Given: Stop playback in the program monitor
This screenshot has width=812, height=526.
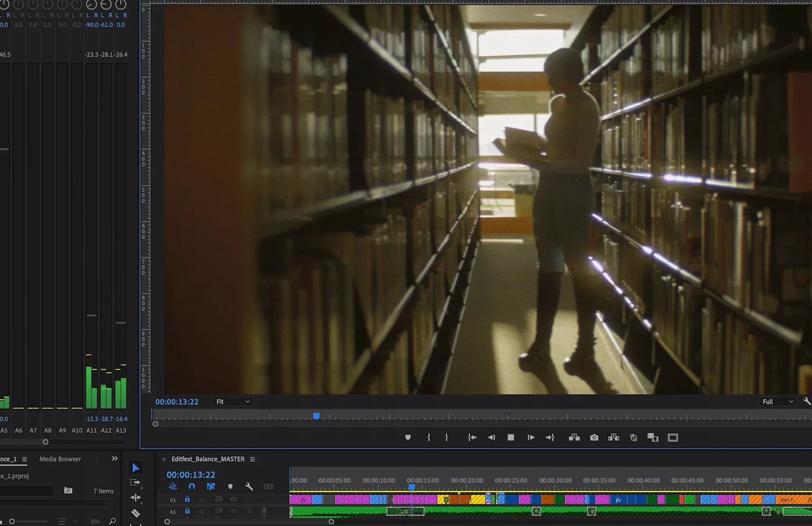Looking at the screenshot, I should 511,438.
